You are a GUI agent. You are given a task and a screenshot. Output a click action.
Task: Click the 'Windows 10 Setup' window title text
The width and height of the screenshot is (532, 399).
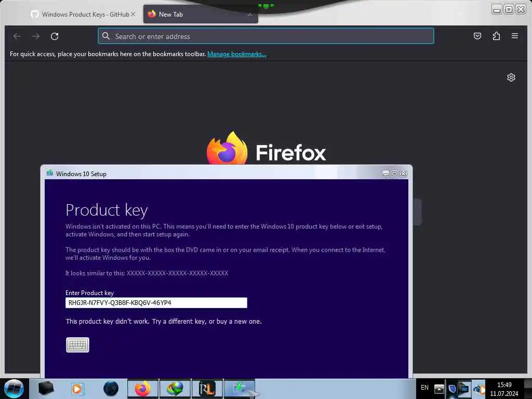click(x=82, y=174)
